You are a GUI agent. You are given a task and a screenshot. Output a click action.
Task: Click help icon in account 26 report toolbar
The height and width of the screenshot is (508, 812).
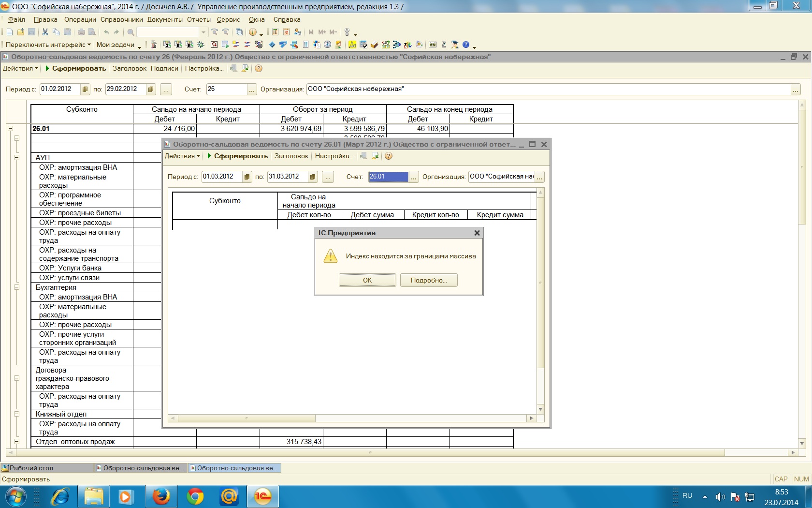pyautogui.click(x=259, y=68)
